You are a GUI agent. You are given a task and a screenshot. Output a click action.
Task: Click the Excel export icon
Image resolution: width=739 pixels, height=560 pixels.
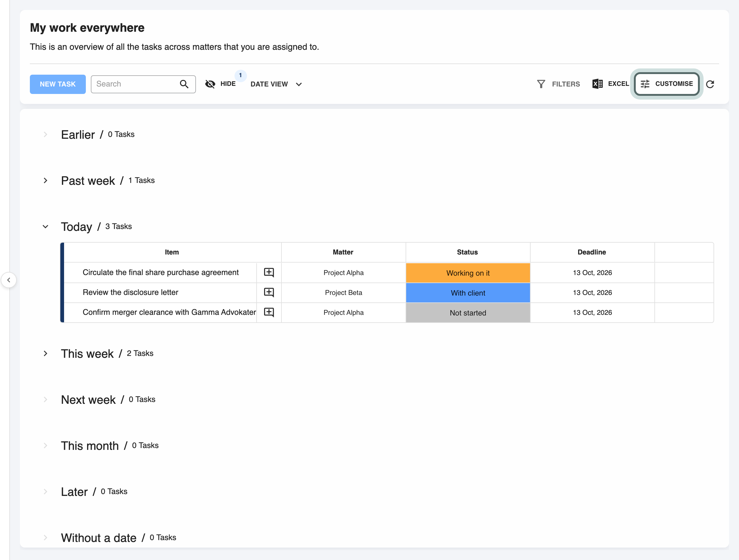click(x=597, y=84)
